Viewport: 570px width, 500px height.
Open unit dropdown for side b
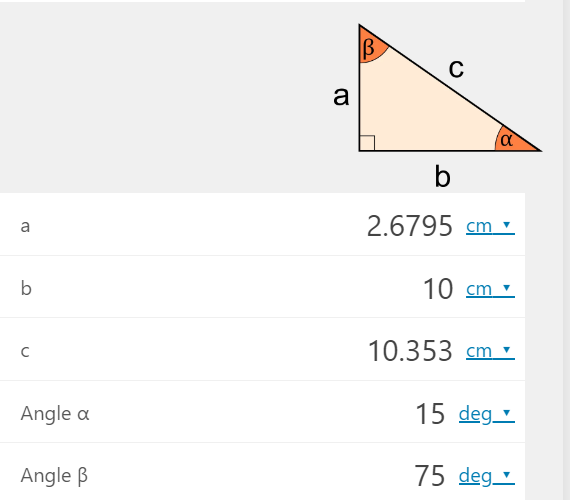(490, 289)
